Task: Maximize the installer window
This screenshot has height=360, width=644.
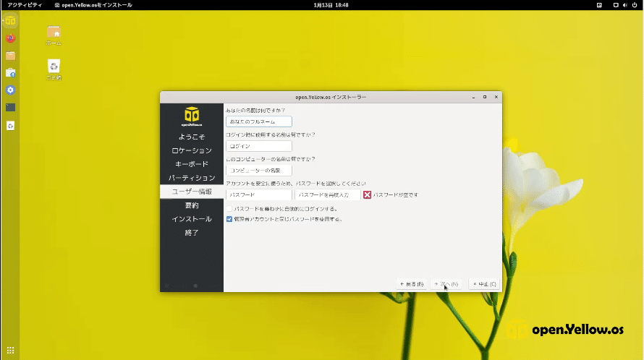Action: pos(485,98)
